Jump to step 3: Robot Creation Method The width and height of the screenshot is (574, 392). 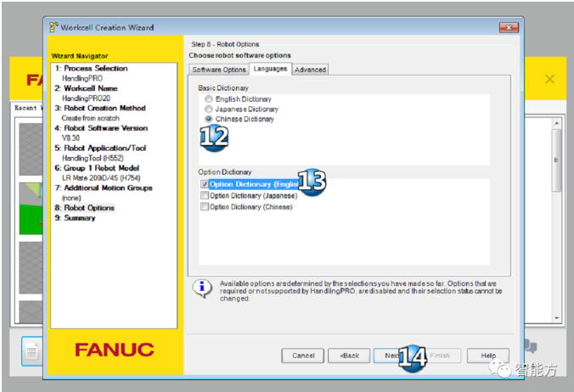(100, 109)
